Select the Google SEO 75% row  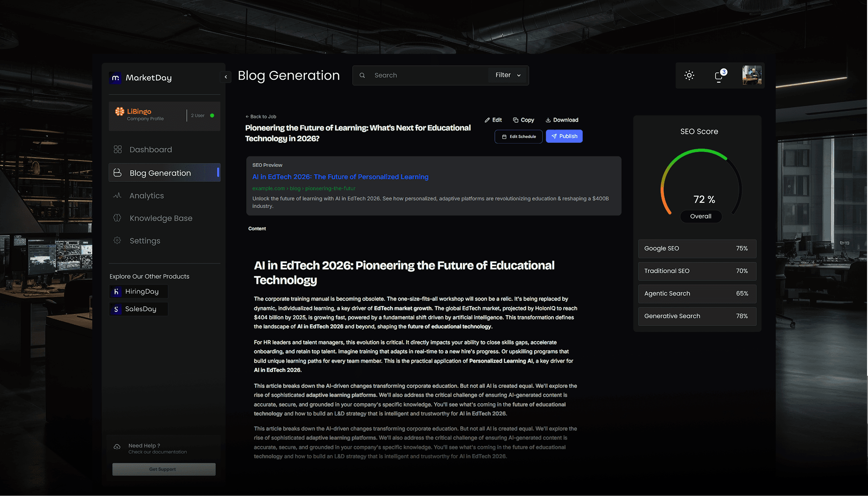(697, 248)
